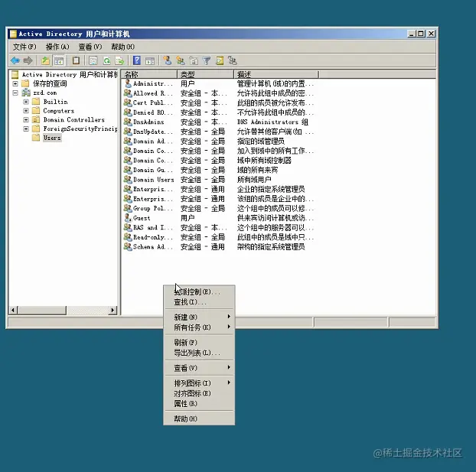Choose 帮助(H) from context menu
Viewport: 476px width, 472px height.
click(x=199, y=419)
